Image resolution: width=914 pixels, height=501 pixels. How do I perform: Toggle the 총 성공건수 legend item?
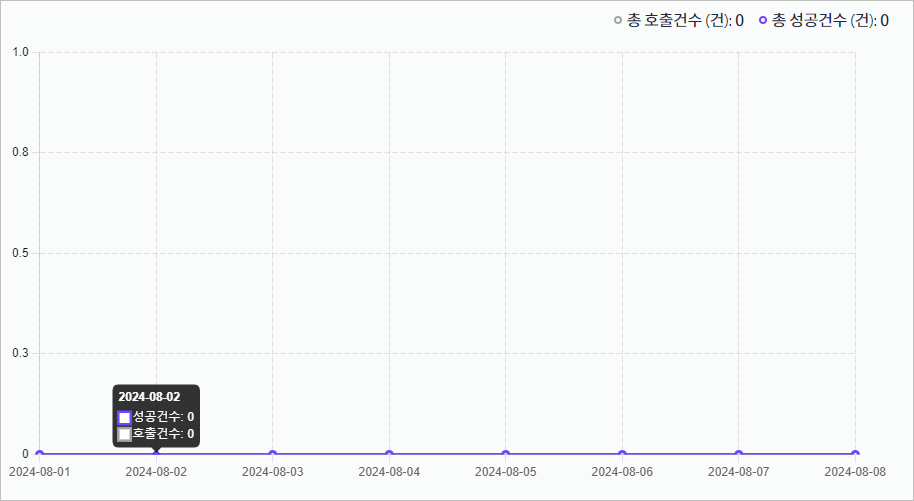click(x=824, y=21)
